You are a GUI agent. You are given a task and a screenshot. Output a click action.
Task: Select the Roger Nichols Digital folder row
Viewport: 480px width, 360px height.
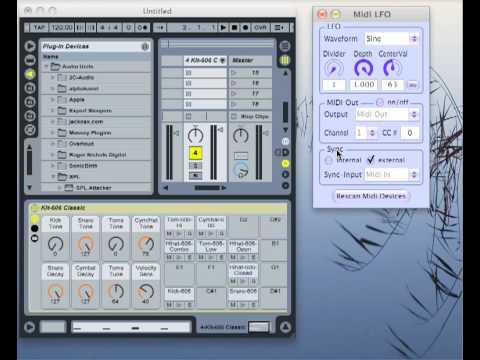97,155
